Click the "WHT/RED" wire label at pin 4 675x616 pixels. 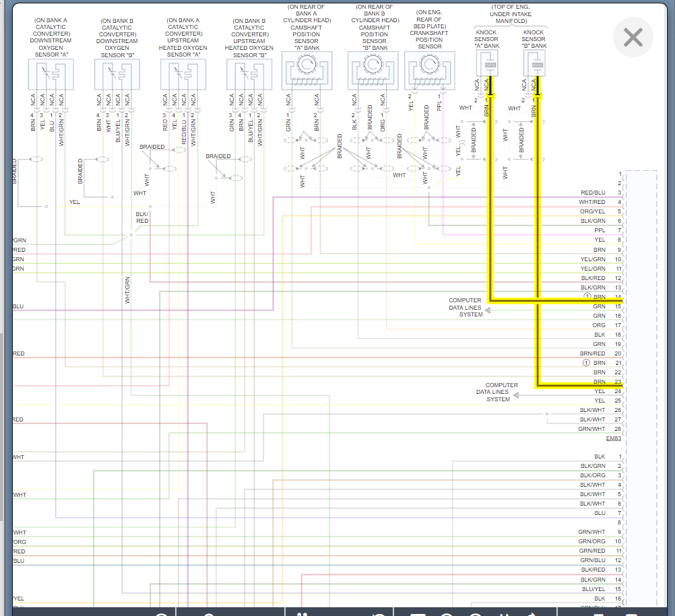(592, 202)
